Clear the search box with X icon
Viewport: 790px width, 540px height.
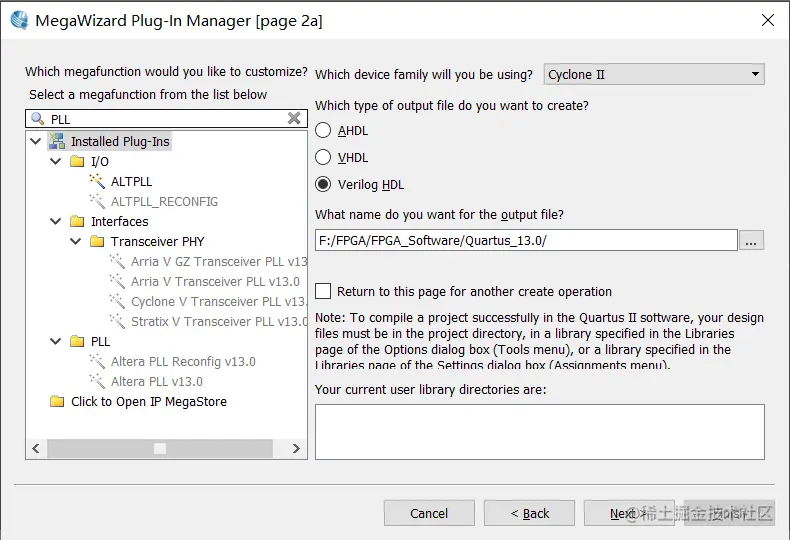point(294,119)
